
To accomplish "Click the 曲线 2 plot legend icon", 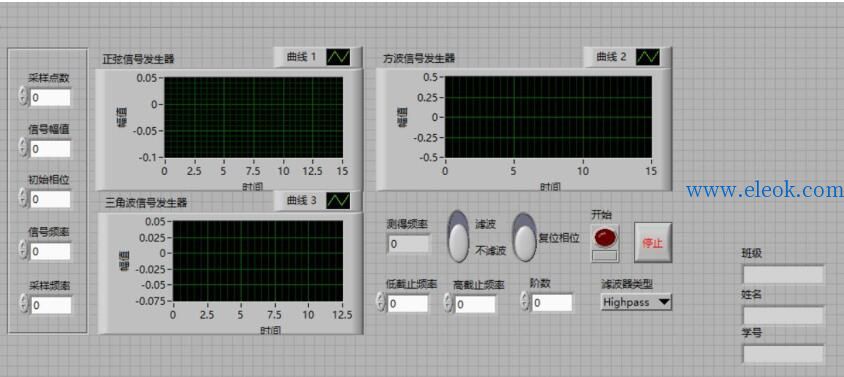I will coord(648,57).
